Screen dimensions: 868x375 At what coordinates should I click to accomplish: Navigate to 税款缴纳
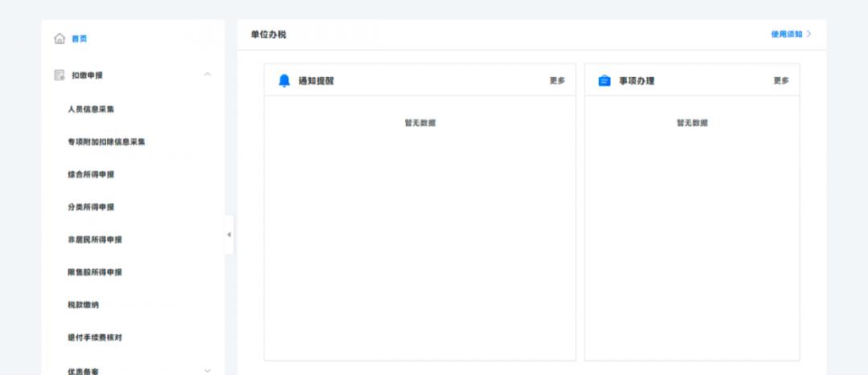84,305
